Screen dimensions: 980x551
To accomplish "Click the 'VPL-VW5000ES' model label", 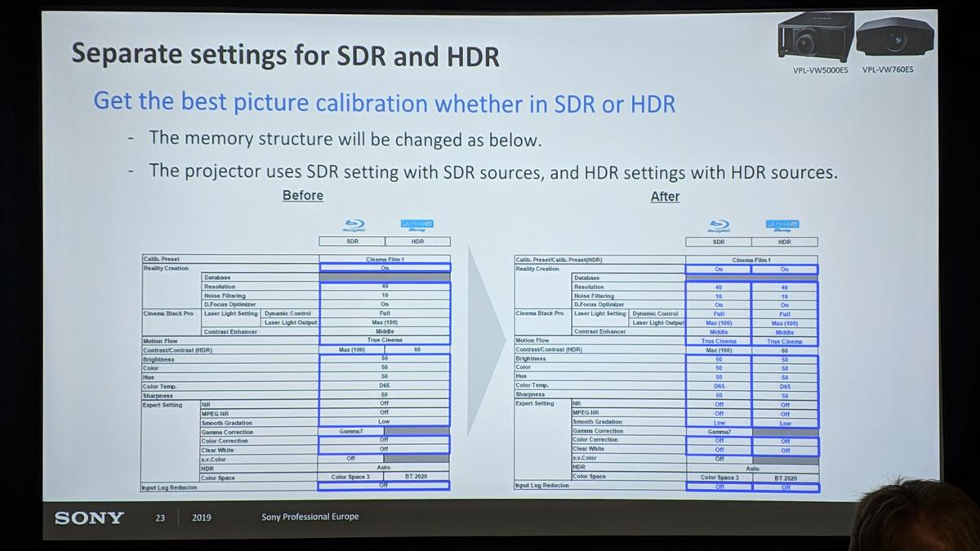I will click(821, 70).
